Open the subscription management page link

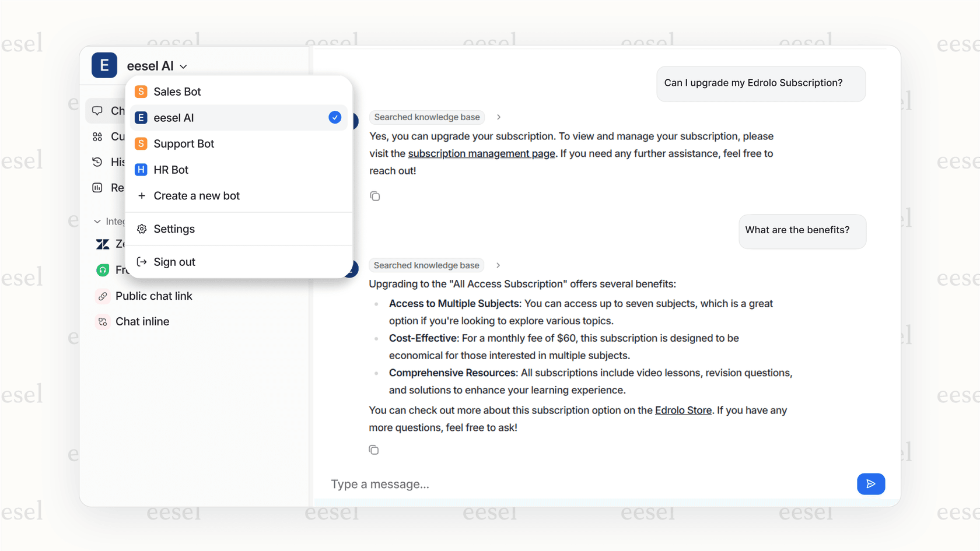(481, 153)
